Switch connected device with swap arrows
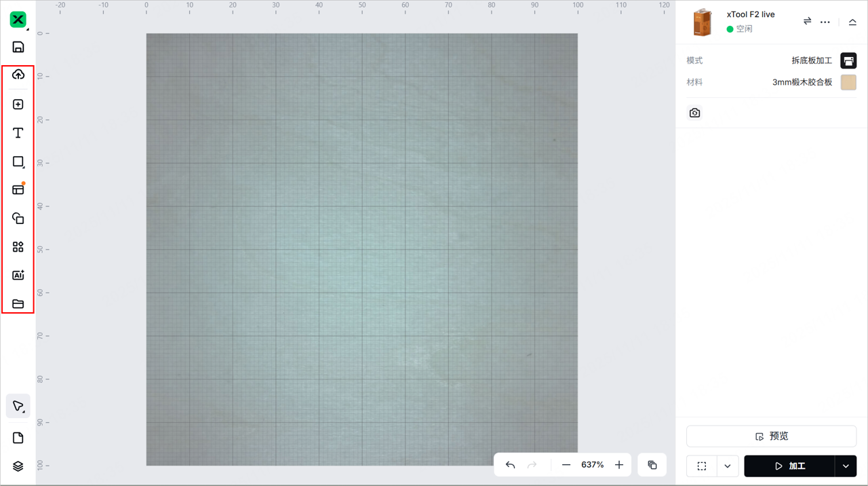 (807, 22)
